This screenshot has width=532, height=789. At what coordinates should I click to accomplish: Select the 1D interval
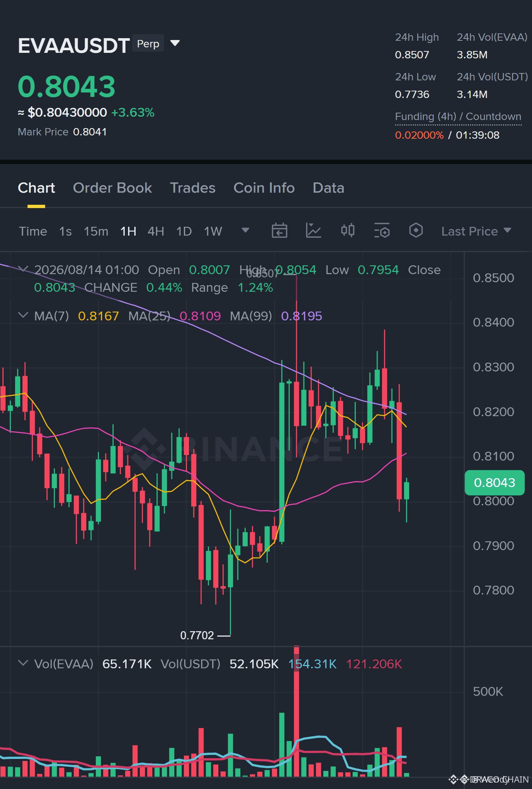click(184, 231)
